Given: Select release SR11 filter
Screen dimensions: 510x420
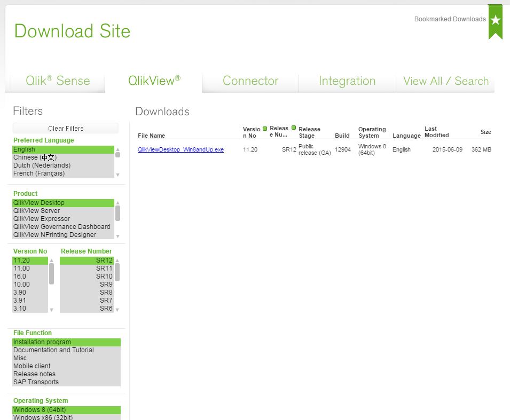Looking at the screenshot, I should tap(87, 268).
